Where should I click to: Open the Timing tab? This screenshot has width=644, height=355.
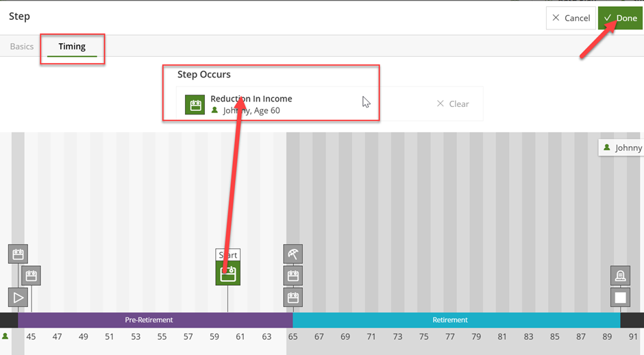[x=72, y=47]
